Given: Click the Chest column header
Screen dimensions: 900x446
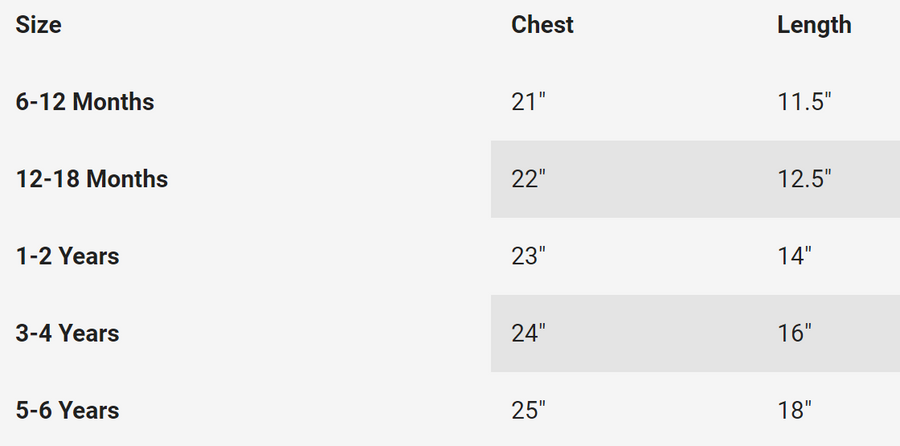Looking at the screenshot, I should (x=542, y=25).
